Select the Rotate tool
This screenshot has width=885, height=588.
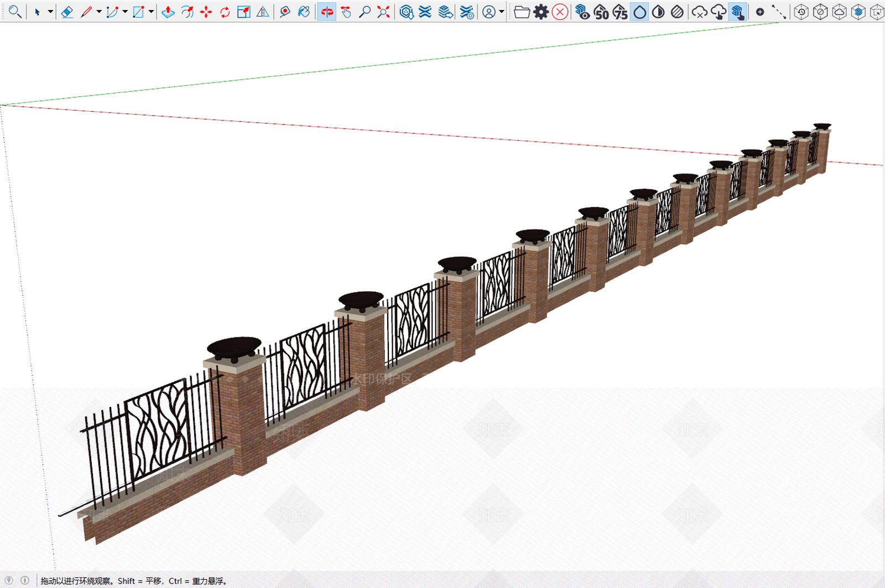(225, 12)
